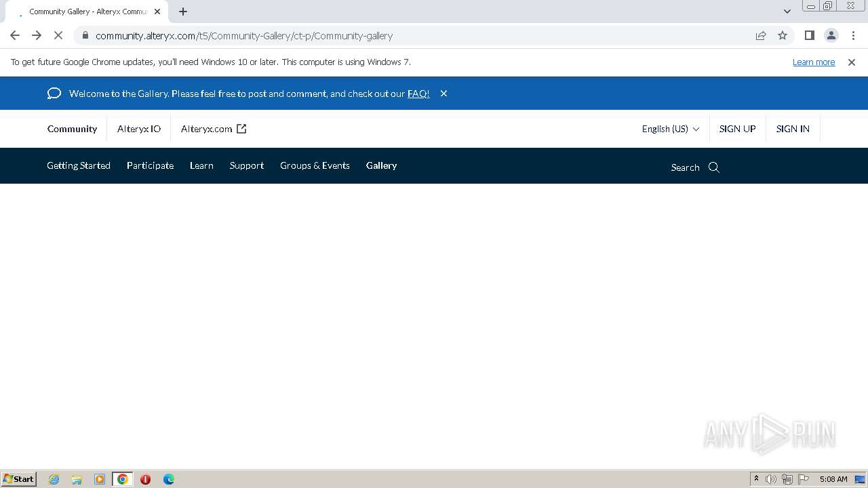Open the Participate menu
The height and width of the screenshot is (488, 868).
(x=150, y=165)
